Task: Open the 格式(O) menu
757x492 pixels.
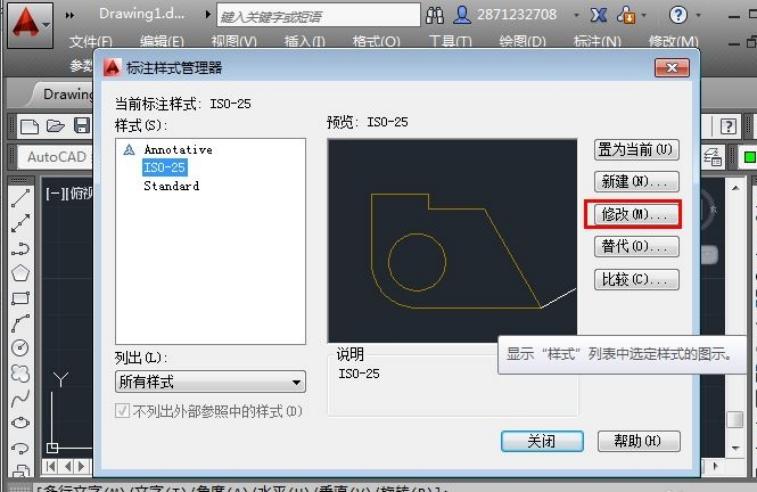Action: pyautogui.click(x=377, y=42)
